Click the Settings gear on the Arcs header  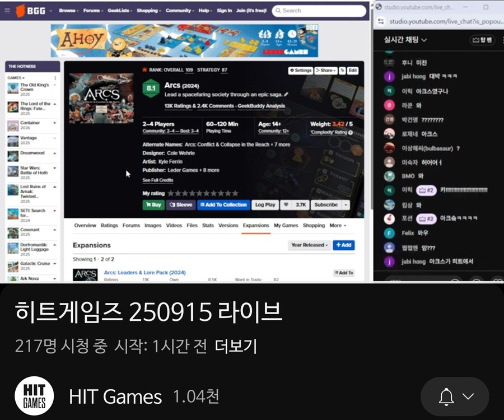[x=293, y=71]
